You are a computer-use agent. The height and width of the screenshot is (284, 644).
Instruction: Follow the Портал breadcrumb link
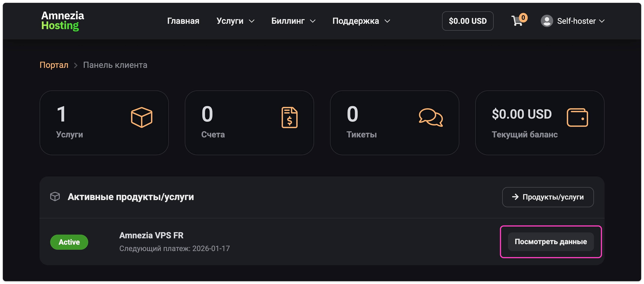[x=54, y=65]
